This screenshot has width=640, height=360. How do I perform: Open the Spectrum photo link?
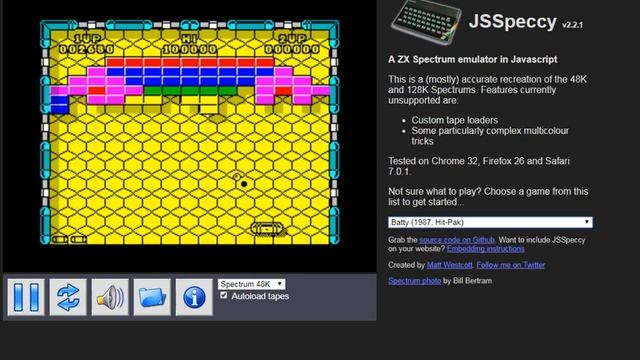coord(414,281)
